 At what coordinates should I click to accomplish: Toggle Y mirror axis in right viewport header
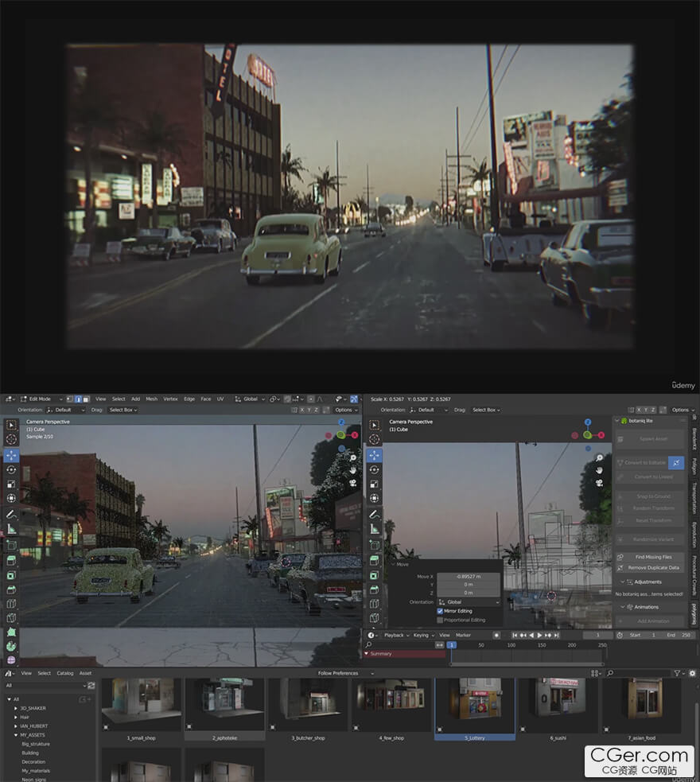646,410
